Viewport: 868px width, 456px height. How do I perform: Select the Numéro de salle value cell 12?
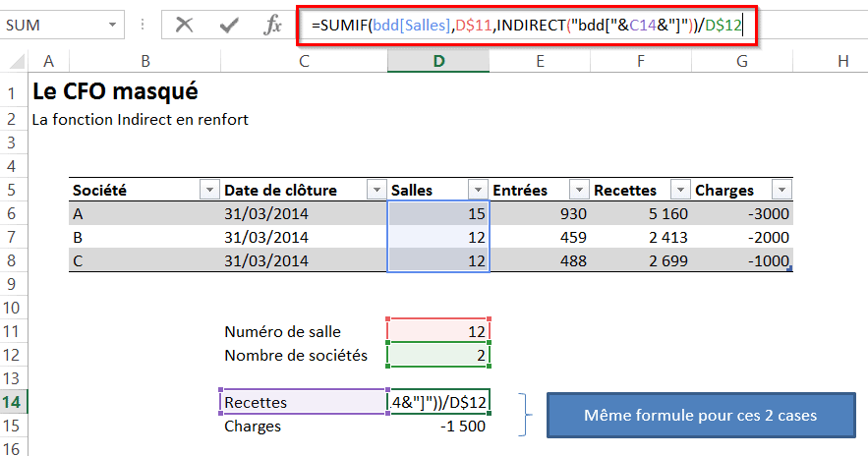(438, 331)
